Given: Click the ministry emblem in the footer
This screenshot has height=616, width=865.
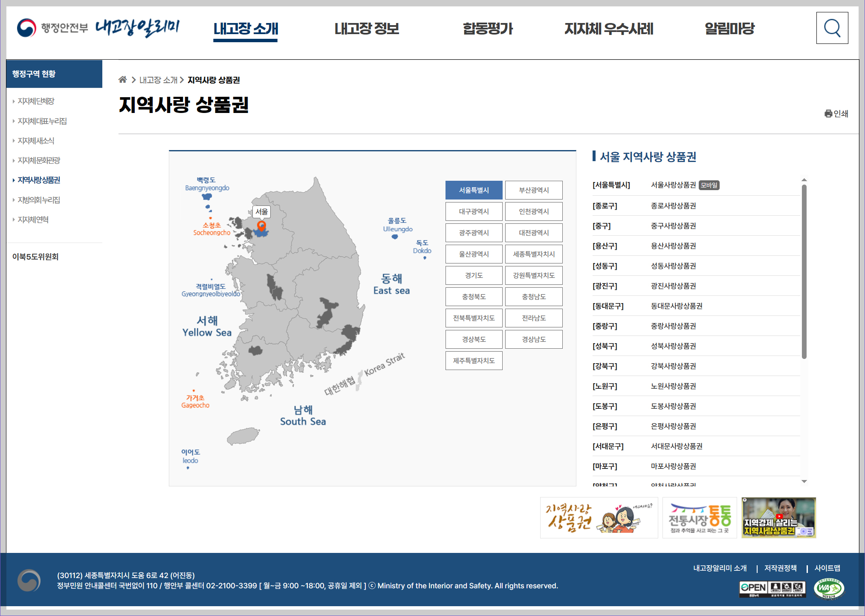Looking at the screenshot, I should coord(28,580).
